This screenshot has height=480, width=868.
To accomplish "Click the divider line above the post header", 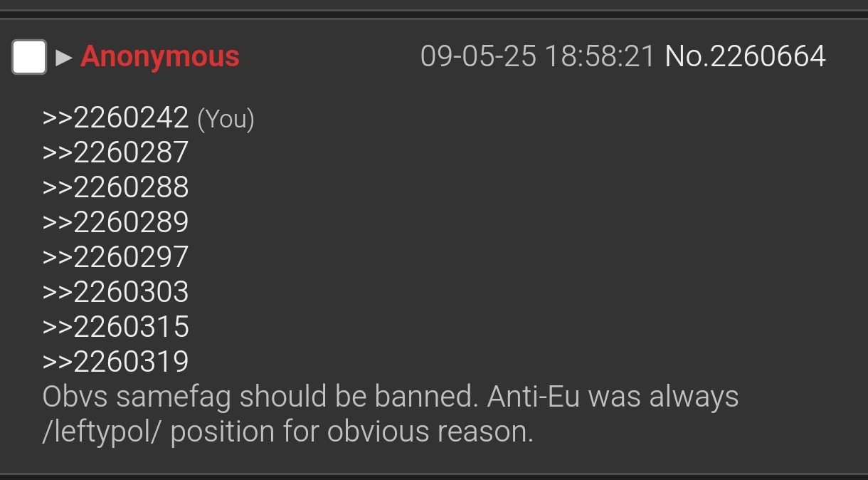I will coord(434,14).
